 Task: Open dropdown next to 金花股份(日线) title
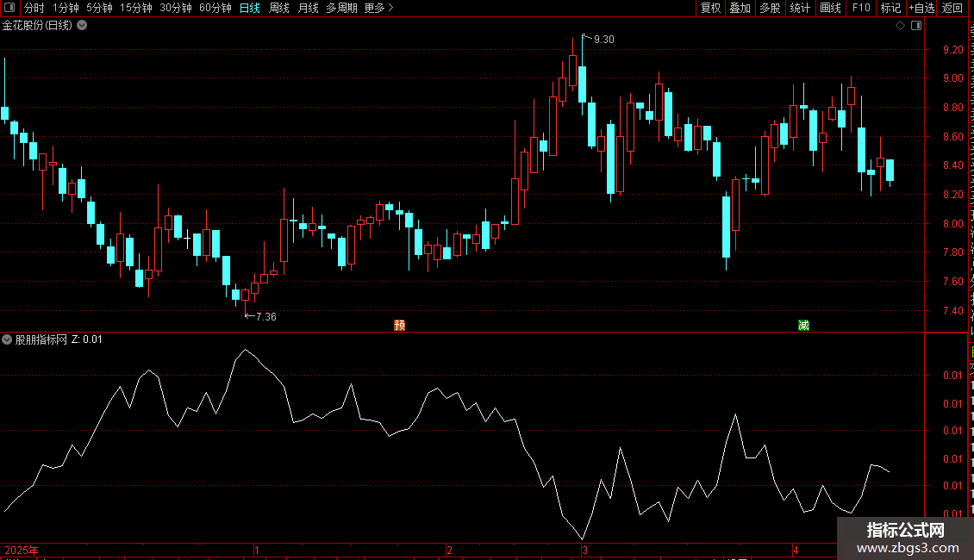(82, 26)
